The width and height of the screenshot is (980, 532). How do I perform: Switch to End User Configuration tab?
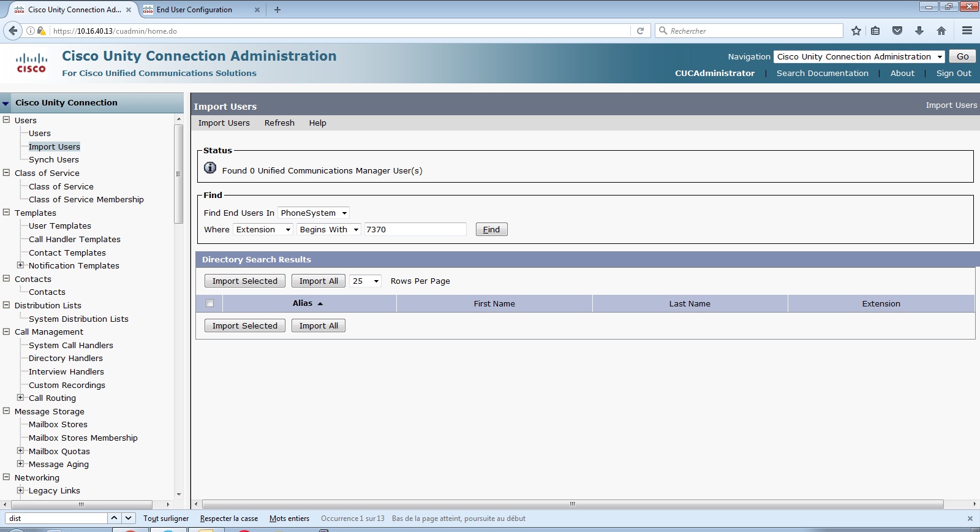point(194,10)
